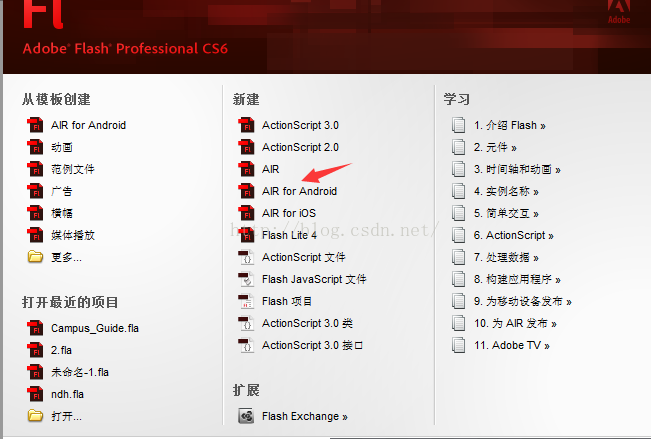Click the Flash JavaScript 文件 icon
This screenshot has width=651, height=439.
246,279
